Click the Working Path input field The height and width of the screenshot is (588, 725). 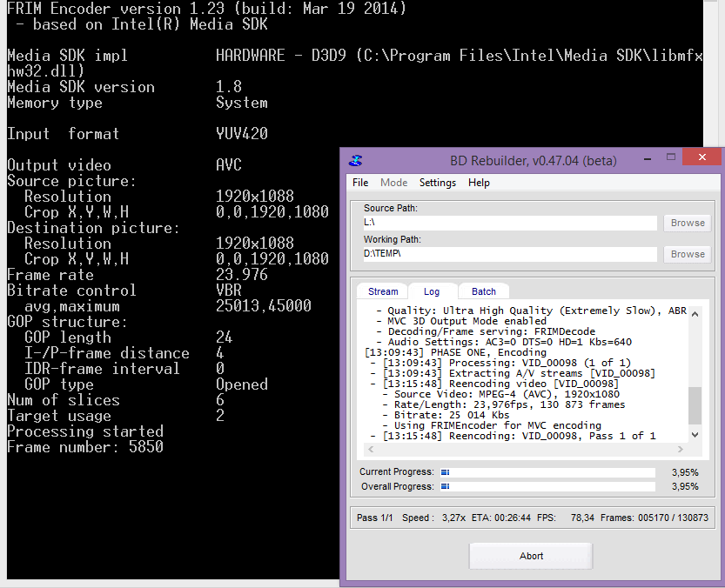click(x=510, y=254)
